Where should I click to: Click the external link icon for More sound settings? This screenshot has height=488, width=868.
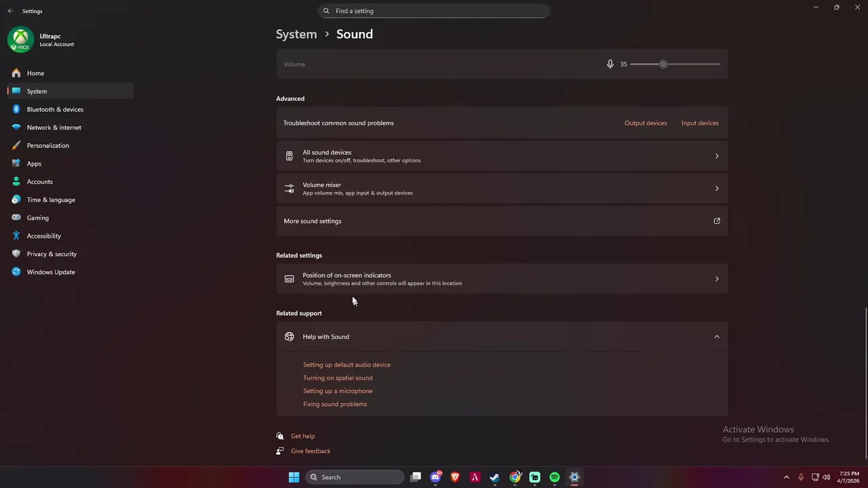[717, 221]
